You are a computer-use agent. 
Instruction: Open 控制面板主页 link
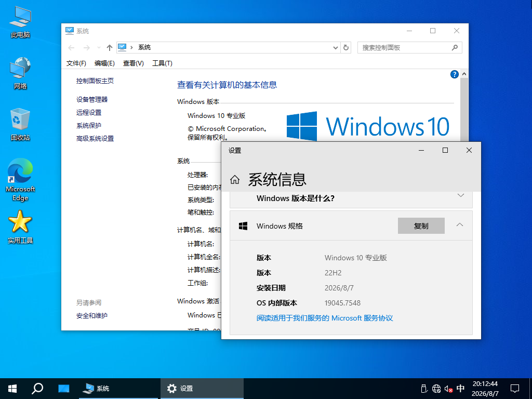(95, 81)
